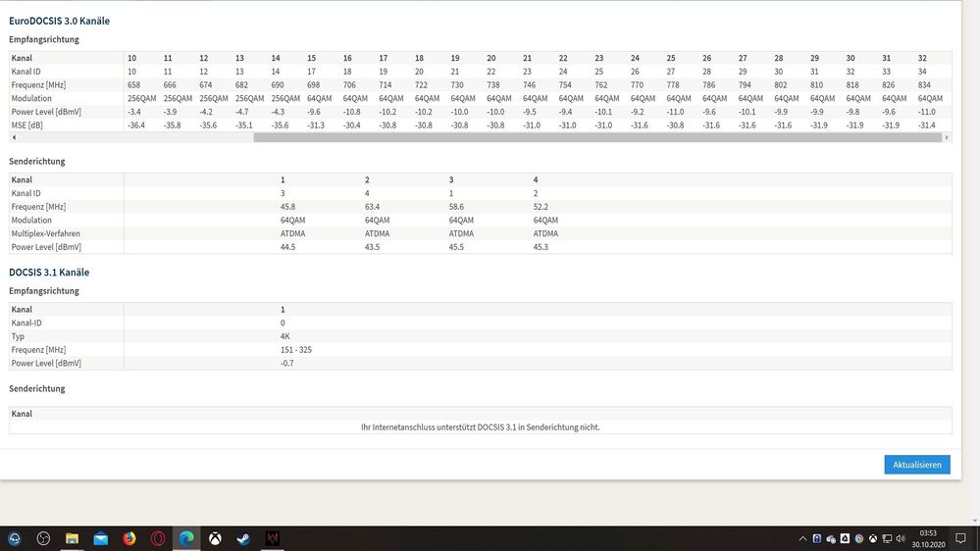Click upstream frequency 63.4
The height and width of the screenshot is (551, 980).
pyautogui.click(x=373, y=207)
